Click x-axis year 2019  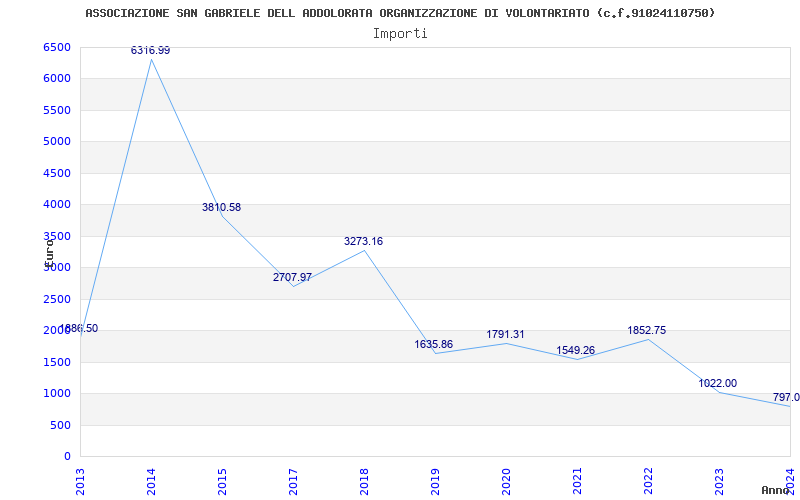435,481
